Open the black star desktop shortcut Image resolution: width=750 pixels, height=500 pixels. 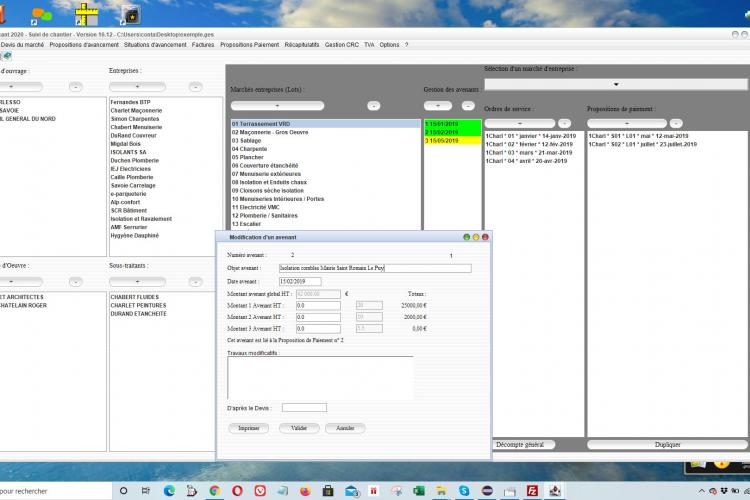point(130,15)
